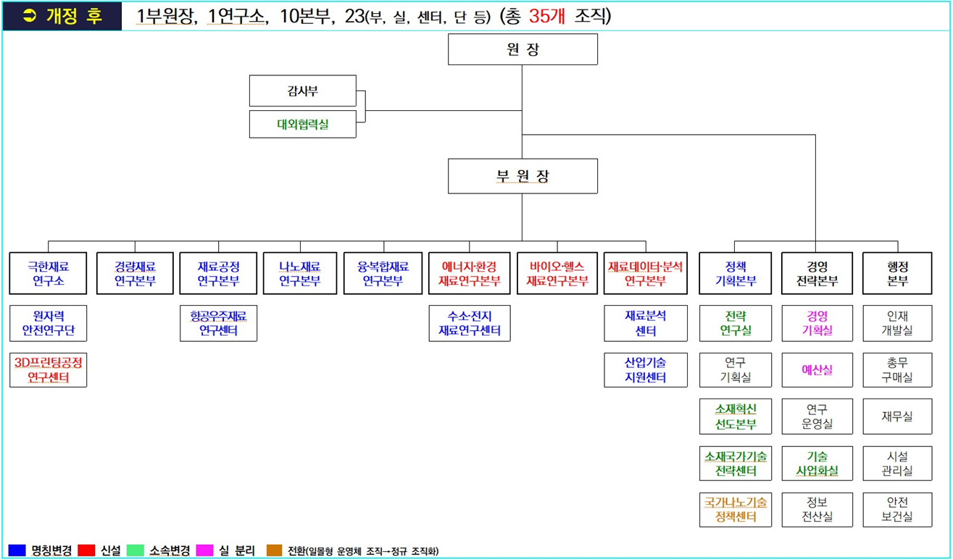Viewport: 953px width, 560px height.
Task: Select the 소재혁신 선도본부 box
Action: (736, 416)
